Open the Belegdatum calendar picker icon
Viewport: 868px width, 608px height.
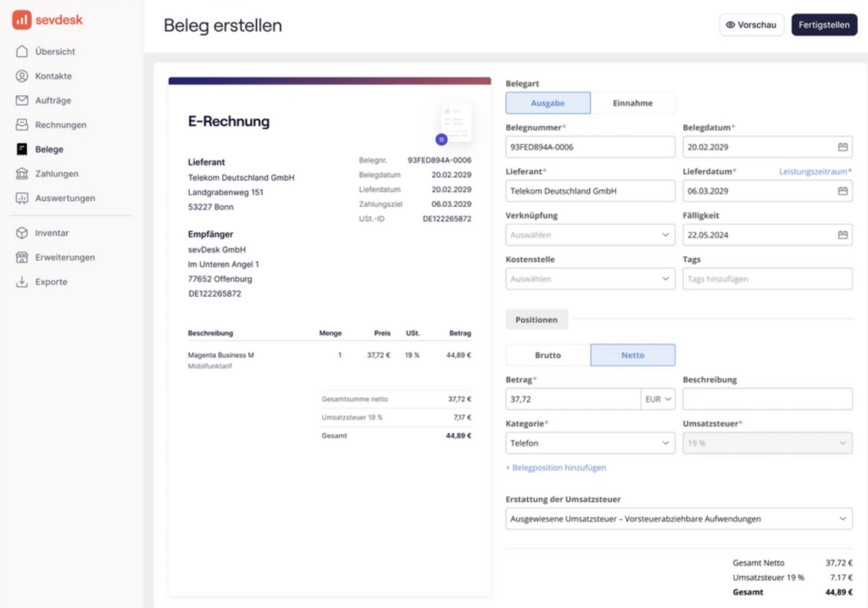point(843,148)
